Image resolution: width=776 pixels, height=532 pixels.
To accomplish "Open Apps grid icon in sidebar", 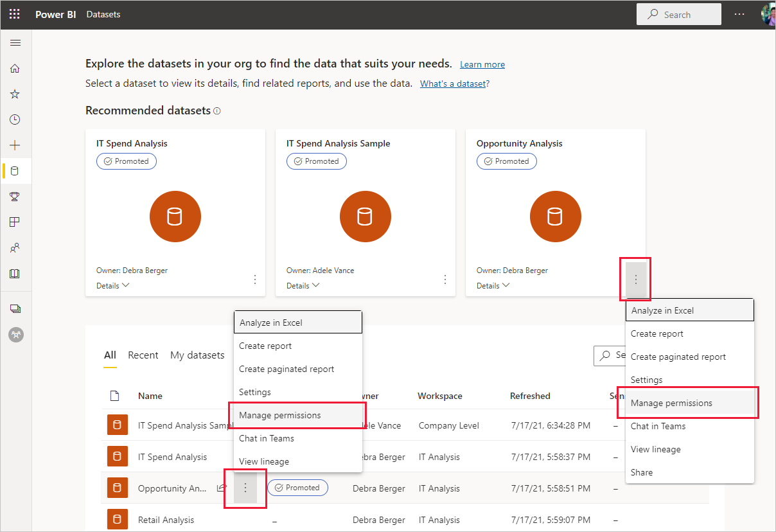I will coord(15,222).
